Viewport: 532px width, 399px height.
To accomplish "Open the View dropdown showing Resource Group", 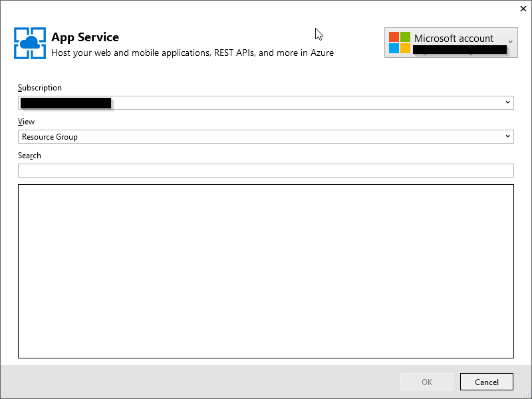I will point(266,137).
